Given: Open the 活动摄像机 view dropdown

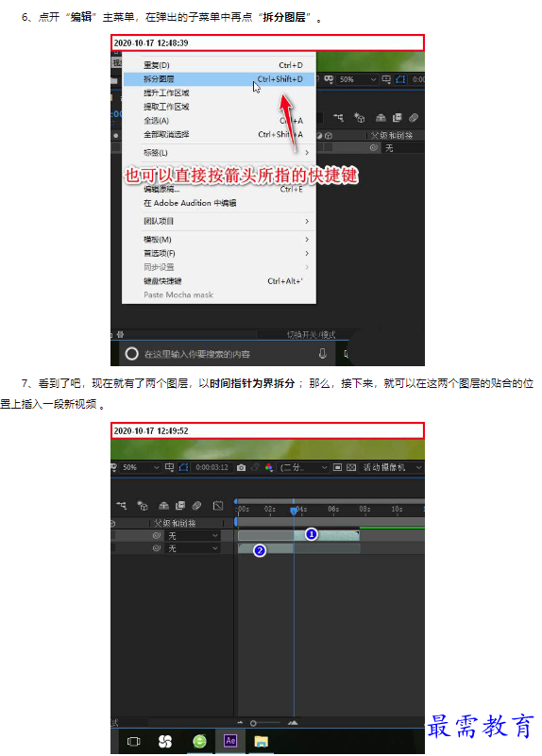Looking at the screenshot, I should pyautogui.click(x=392, y=467).
